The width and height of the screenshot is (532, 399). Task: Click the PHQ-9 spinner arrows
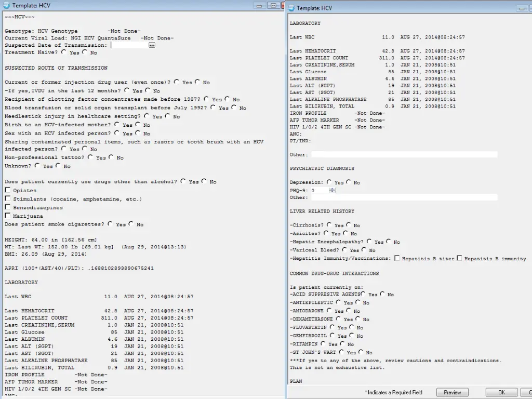coord(332,191)
